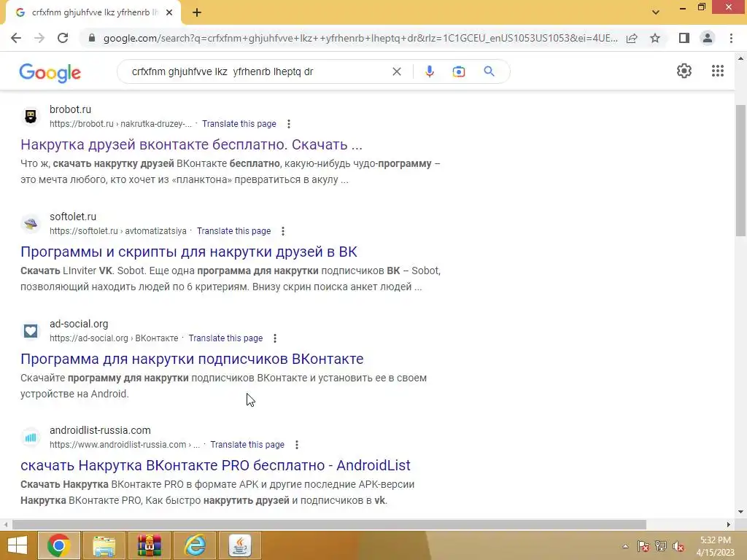The image size is (747, 560).
Task: Open ad-social.org result options menu
Action: pyautogui.click(x=275, y=338)
